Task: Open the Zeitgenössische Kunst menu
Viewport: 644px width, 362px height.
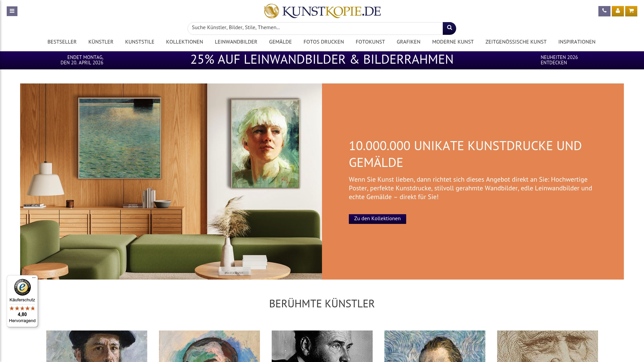Action: pos(516,42)
